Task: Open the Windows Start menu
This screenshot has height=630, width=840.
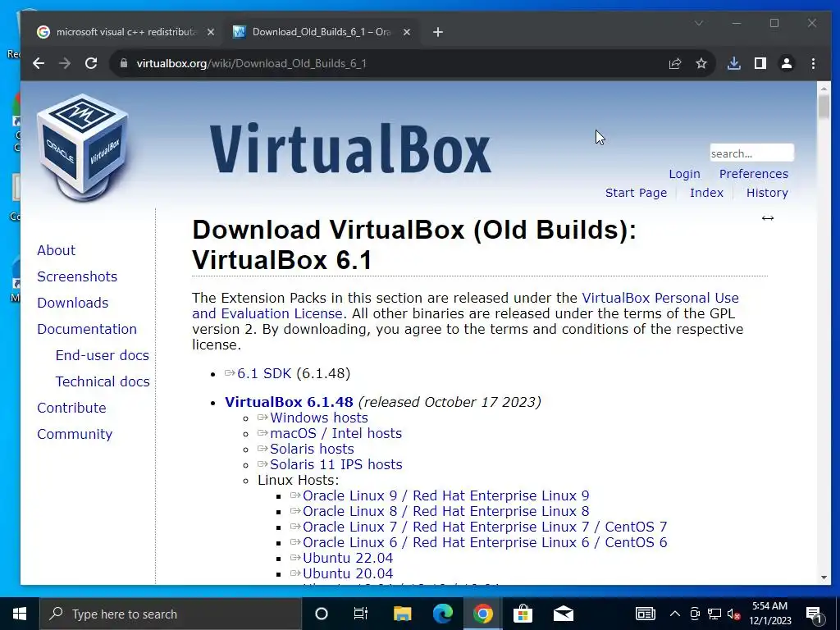Action: [20, 614]
